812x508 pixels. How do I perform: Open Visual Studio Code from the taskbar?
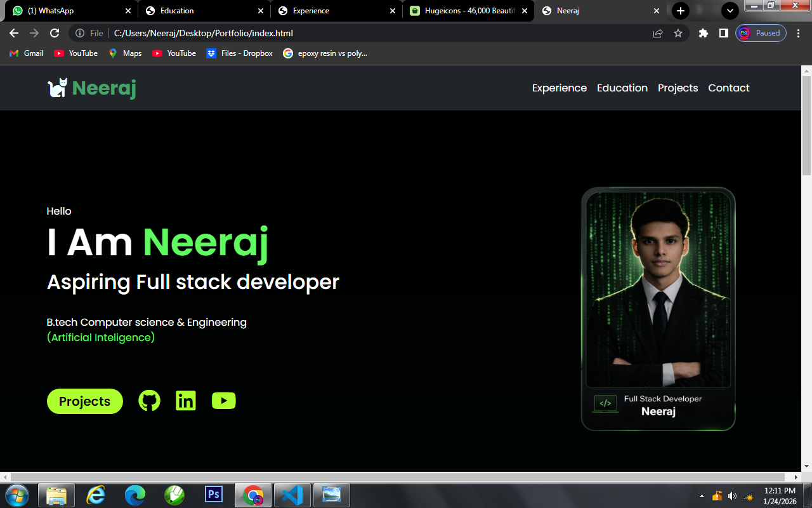(292, 495)
